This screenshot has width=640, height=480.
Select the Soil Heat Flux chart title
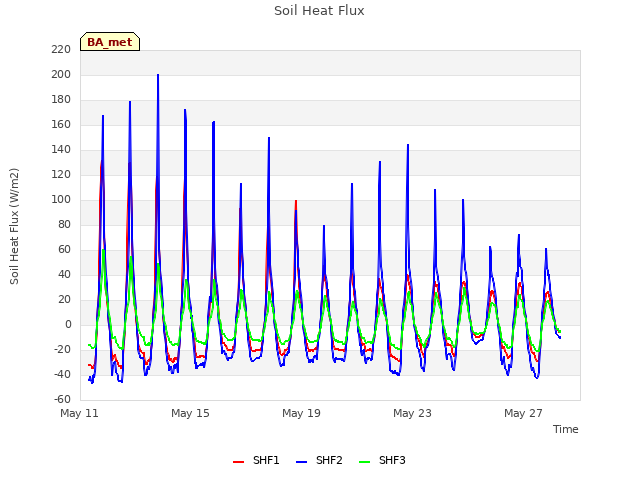pos(319,11)
